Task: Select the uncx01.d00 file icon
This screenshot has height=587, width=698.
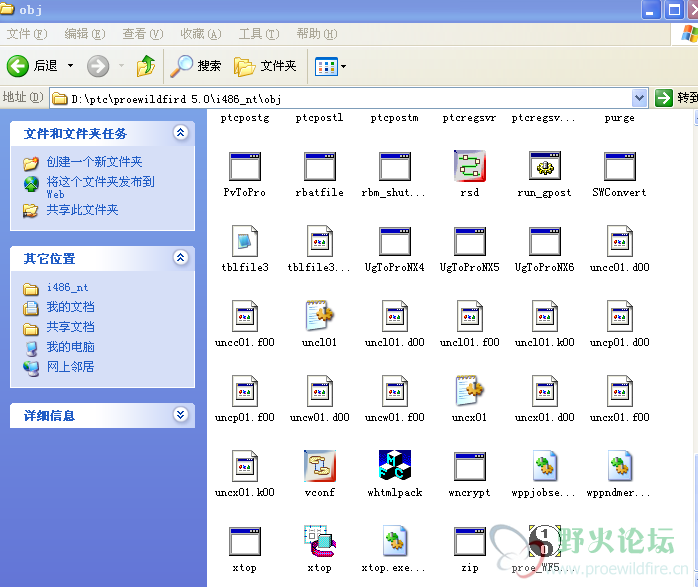Action: pyautogui.click(x=545, y=391)
